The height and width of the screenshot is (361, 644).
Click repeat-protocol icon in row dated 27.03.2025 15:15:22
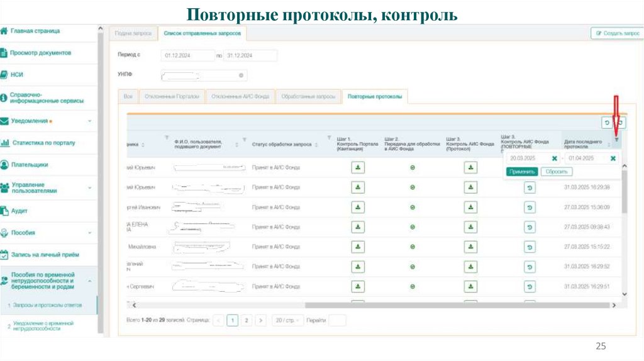click(530, 247)
